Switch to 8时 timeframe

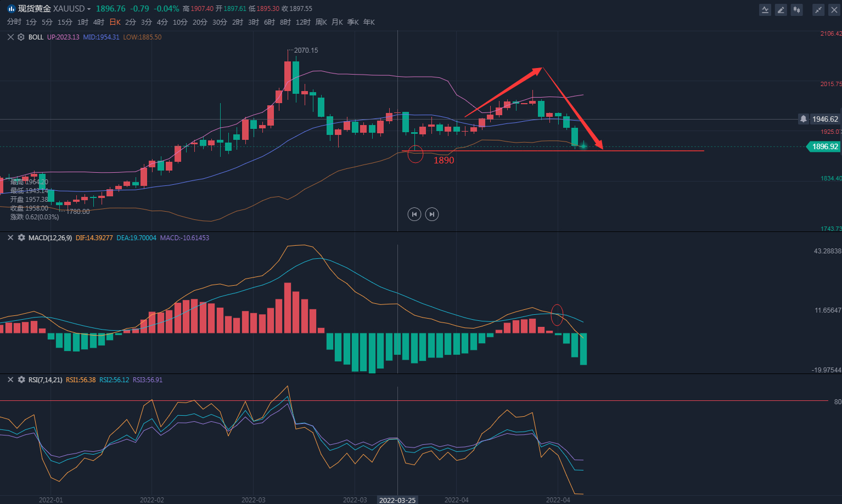point(285,22)
